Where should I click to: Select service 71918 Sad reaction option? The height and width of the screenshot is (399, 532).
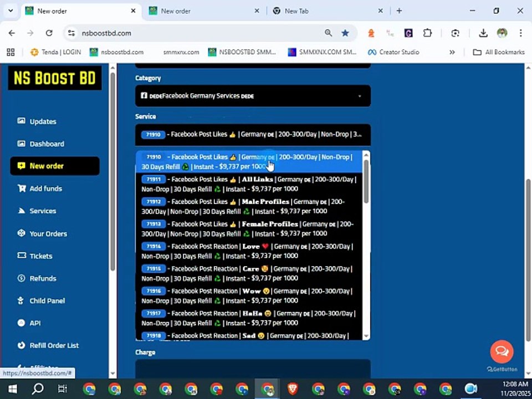[x=249, y=335]
